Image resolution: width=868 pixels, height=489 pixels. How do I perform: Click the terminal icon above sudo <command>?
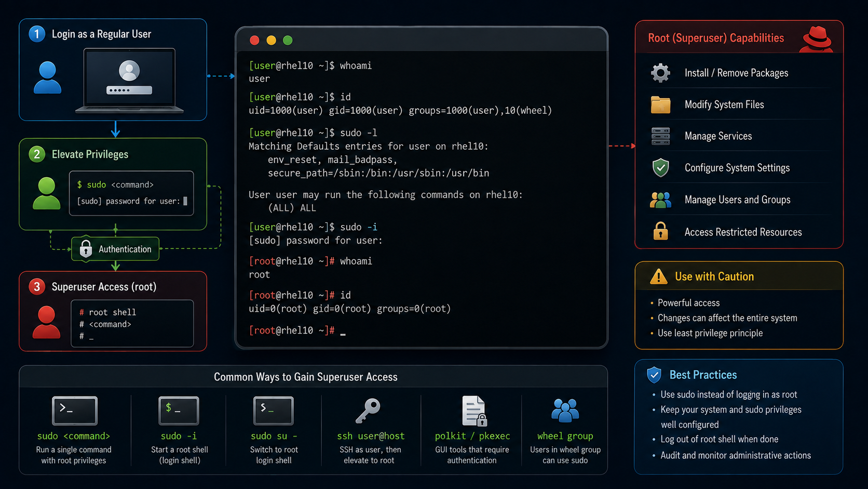[x=74, y=411]
